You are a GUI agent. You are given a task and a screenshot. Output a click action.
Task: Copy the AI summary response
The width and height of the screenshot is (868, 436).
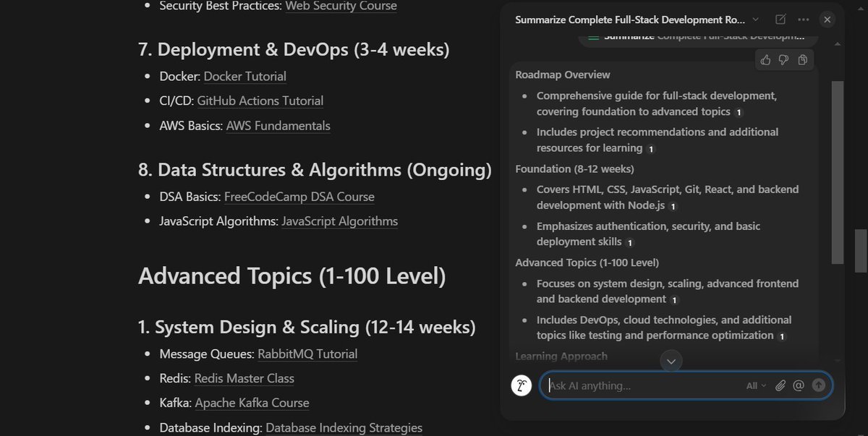click(802, 60)
